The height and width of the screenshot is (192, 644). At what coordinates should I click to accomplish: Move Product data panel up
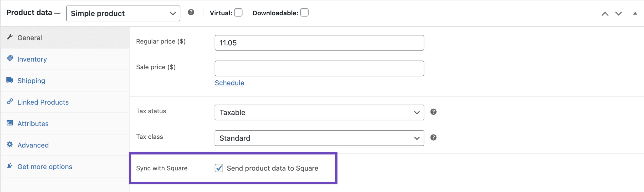click(x=605, y=14)
